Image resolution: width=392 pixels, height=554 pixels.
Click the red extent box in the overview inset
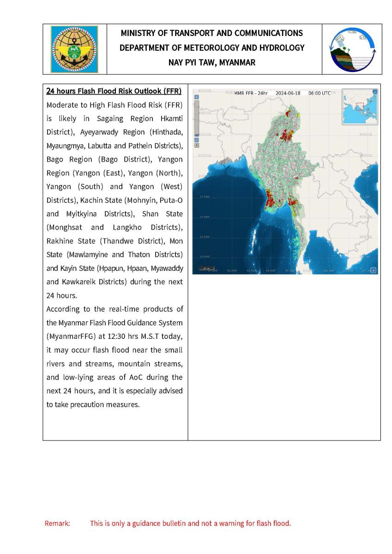click(x=360, y=106)
